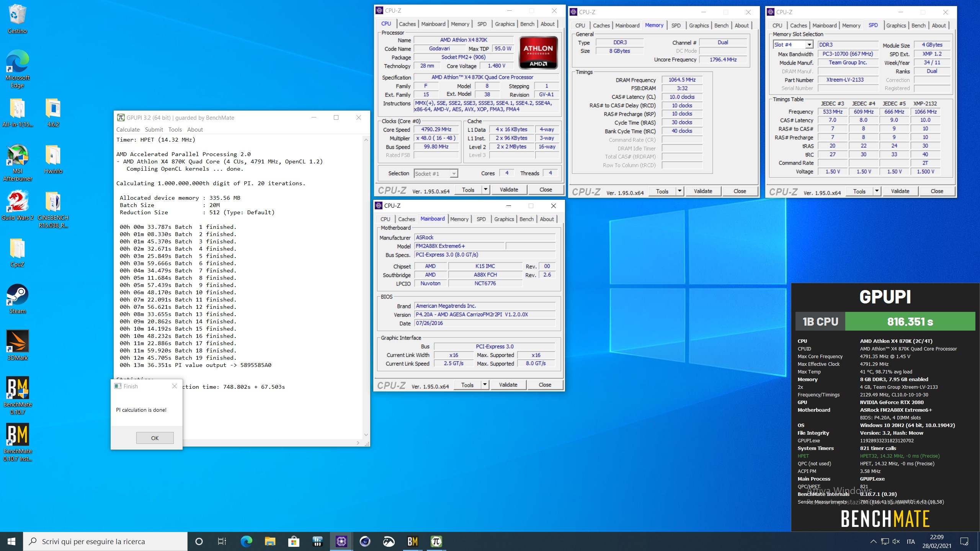Click OK in the Finish dialog

coord(155,438)
